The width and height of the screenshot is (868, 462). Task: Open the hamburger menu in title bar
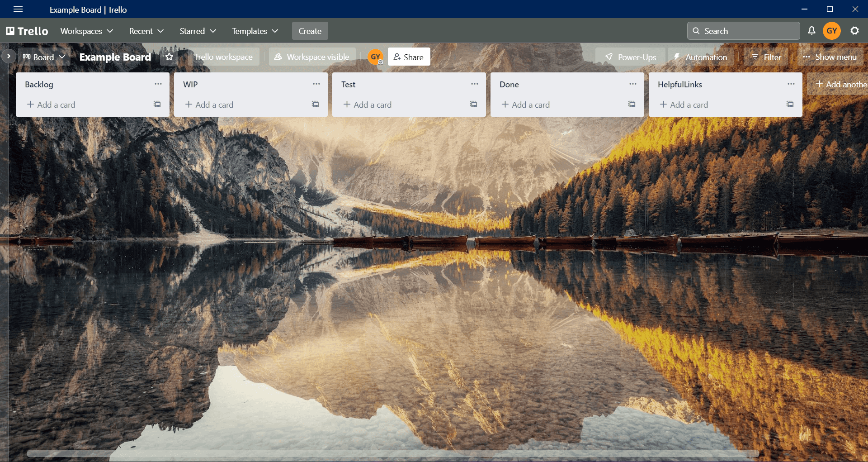coord(18,10)
